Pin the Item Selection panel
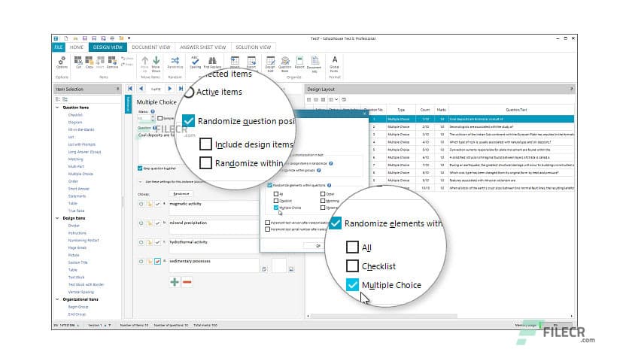629x364 pixels. [x=118, y=89]
